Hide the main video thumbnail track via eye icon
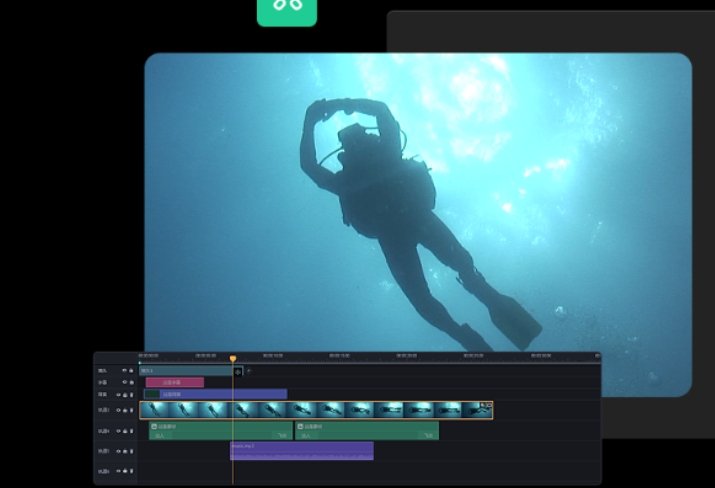715x488 pixels. click(x=118, y=410)
